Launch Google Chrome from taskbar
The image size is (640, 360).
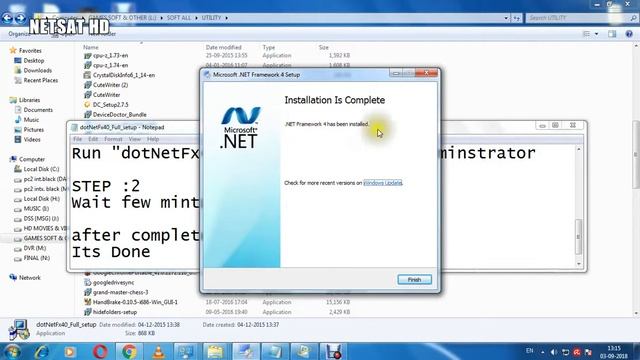(129, 351)
